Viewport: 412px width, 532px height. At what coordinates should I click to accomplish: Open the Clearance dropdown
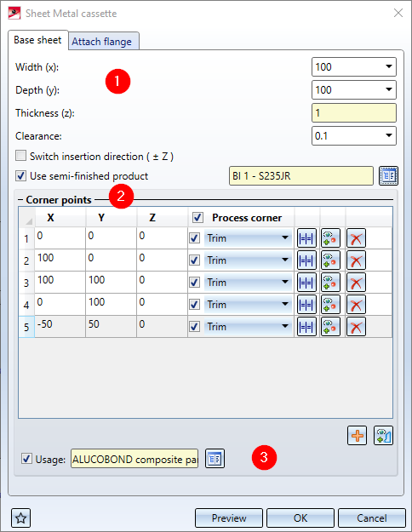pyautogui.click(x=389, y=135)
